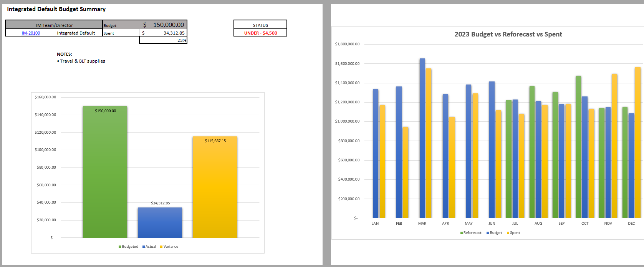Click the Budgeted legend entry
The image size is (644, 267).
[x=129, y=247]
